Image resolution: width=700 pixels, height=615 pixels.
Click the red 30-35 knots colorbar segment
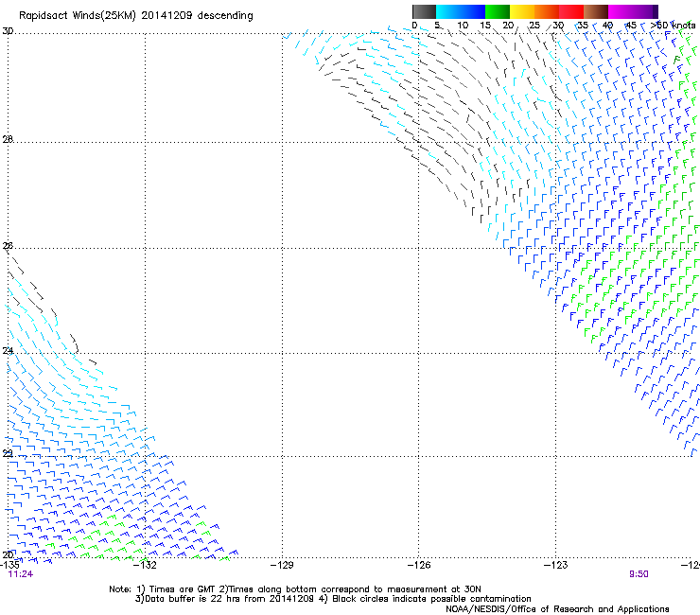pos(571,11)
